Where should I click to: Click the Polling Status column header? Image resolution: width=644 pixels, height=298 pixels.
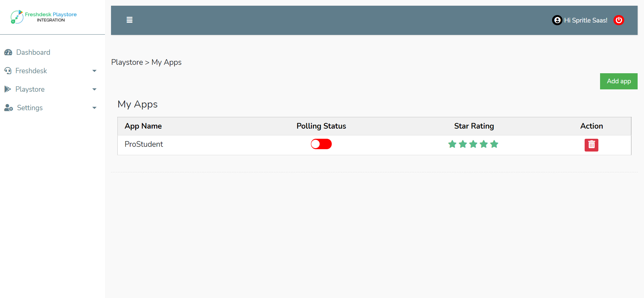(321, 126)
